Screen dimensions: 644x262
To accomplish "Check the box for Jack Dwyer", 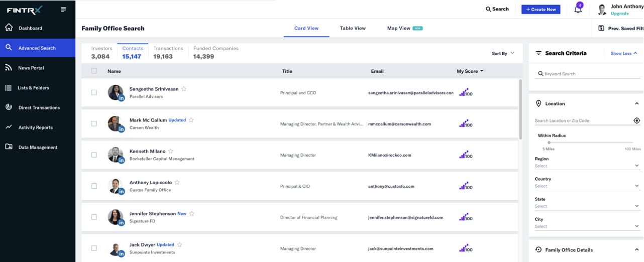I will [x=94, y=248].
